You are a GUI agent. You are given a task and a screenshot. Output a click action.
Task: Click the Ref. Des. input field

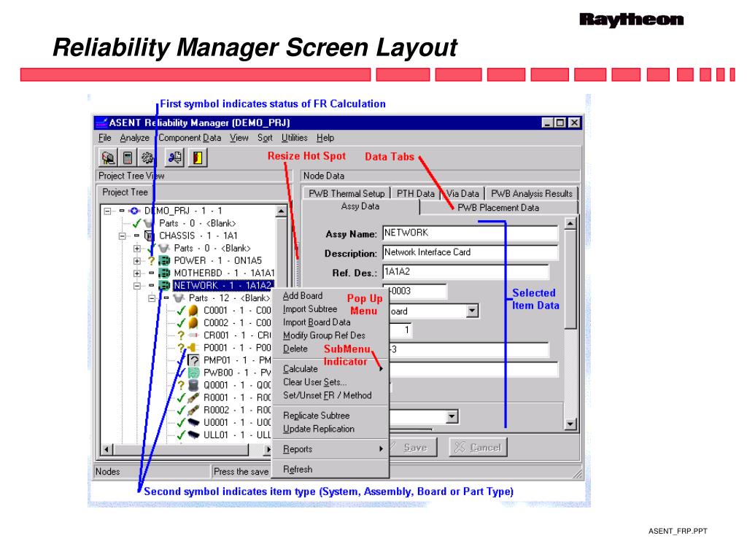point(465,272)
